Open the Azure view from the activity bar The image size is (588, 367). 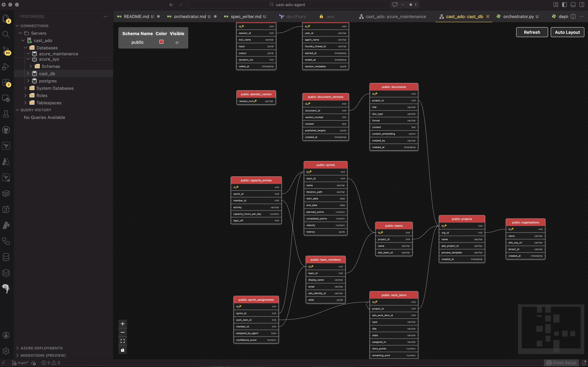click(x=6, y=162)
